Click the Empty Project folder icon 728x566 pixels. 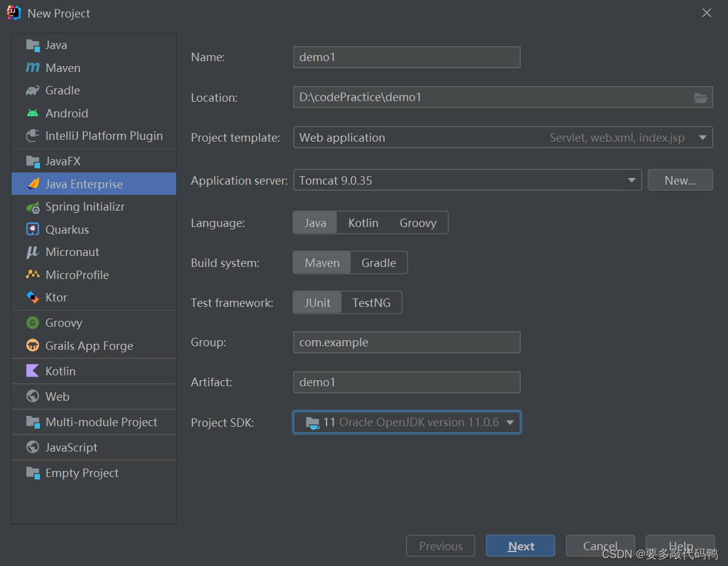(x=33, y=473)
